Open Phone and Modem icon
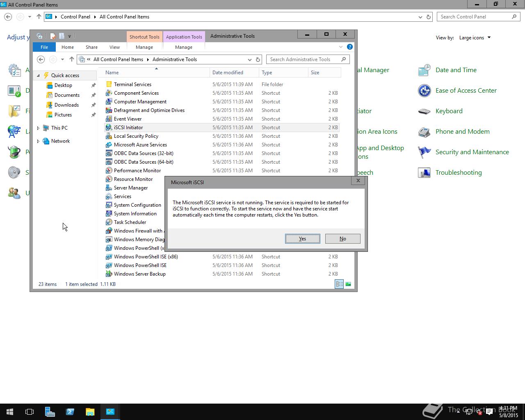The image size is (525, 420). coord(424,132)
